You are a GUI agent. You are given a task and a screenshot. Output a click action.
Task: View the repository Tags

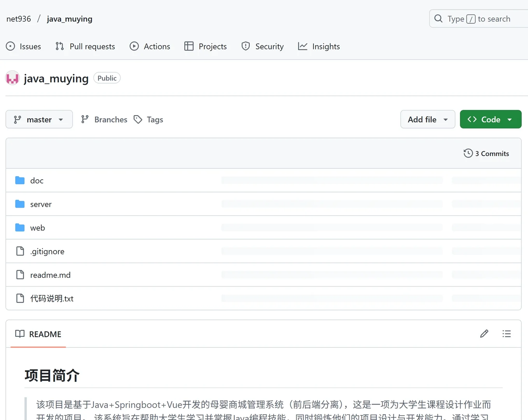(x=148, y=119)
